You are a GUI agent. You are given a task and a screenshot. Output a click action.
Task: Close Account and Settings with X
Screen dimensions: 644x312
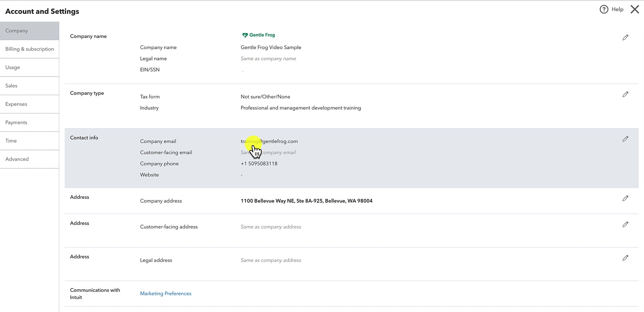pos(635,9)
